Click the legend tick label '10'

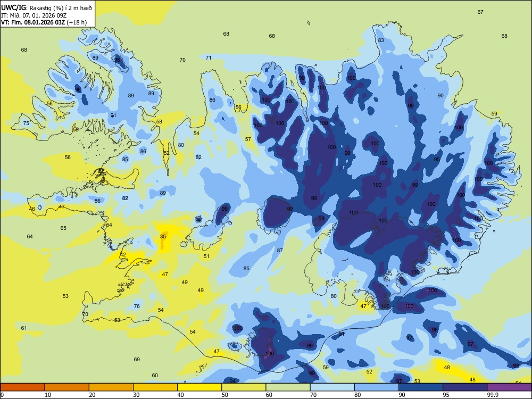point(48,395)
